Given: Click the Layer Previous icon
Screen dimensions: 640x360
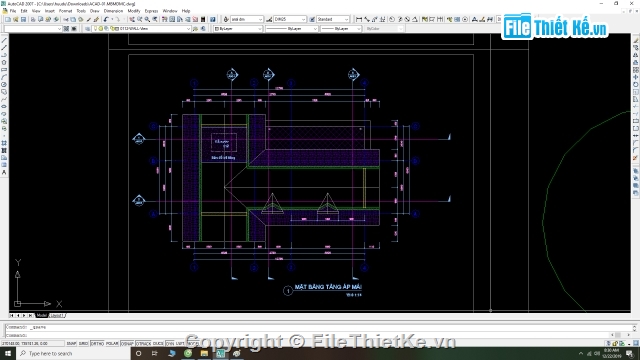Looking at the screenshot, I should [203, 29].
